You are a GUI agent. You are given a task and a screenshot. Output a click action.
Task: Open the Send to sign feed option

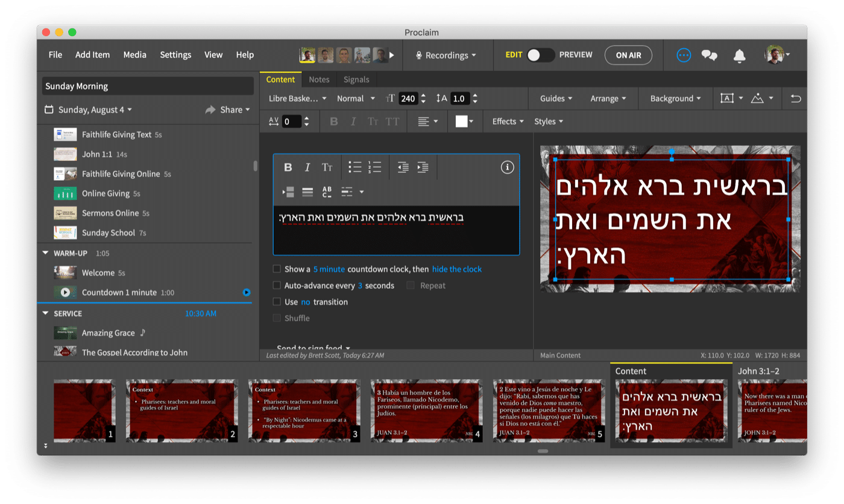click(x=313, y=347)
